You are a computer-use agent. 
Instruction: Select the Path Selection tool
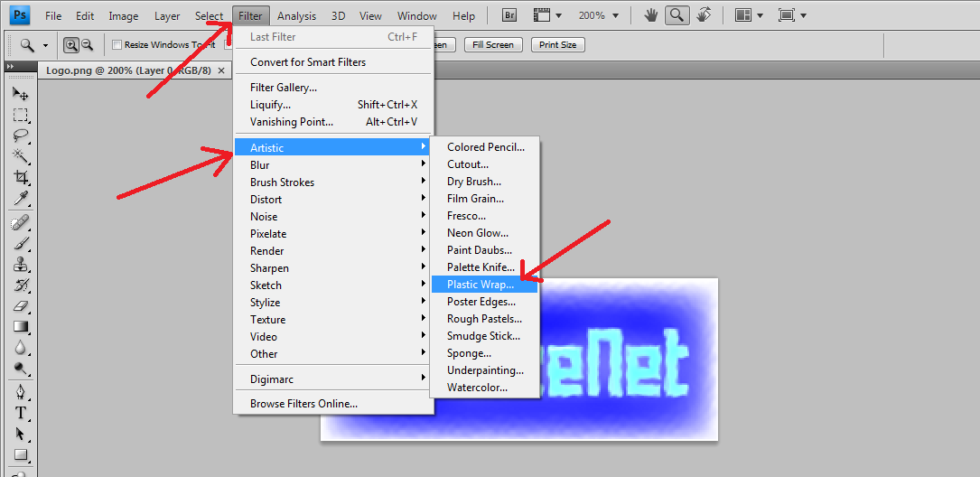click(21, 434)
